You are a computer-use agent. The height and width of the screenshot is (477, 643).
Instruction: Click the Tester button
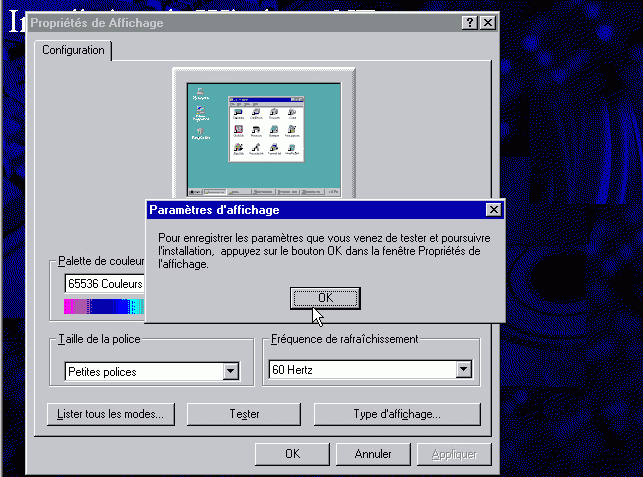pyautogui.click(x=244, y=414)
